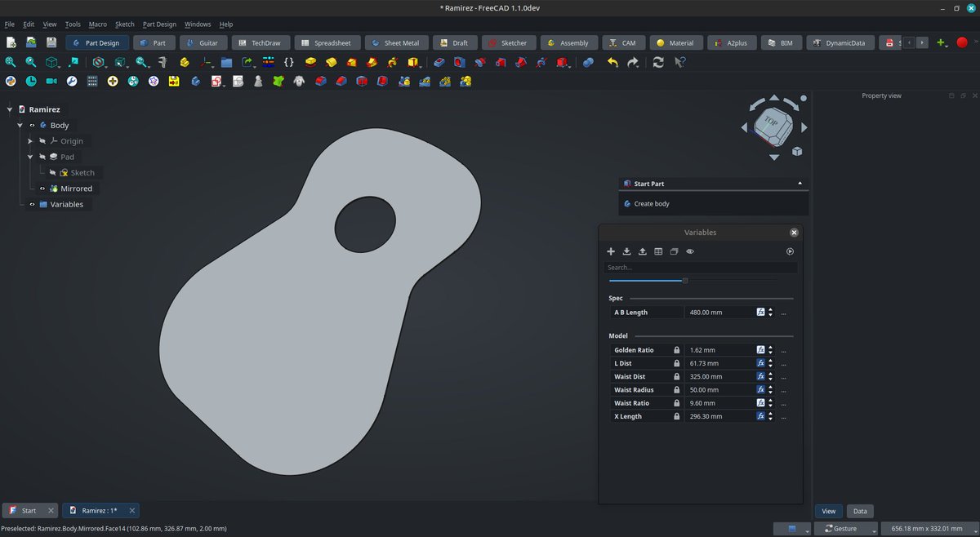
Task: Click the measure caliper icon
Action: point(163,62)
